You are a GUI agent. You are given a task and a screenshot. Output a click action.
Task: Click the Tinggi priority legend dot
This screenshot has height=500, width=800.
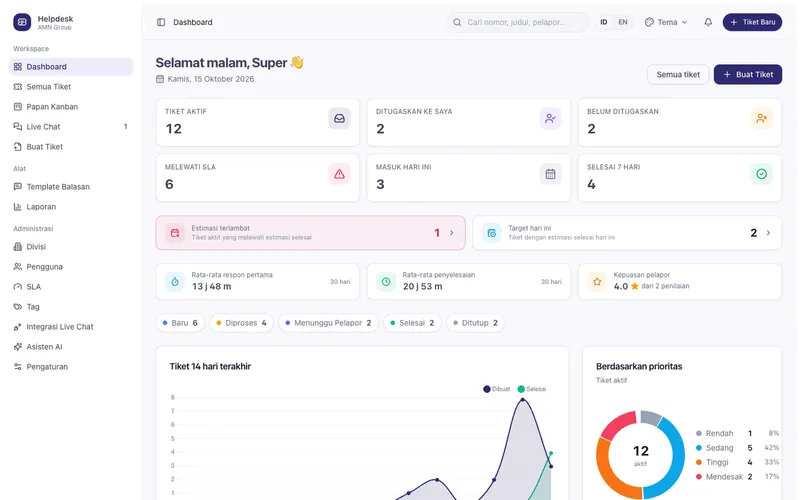698,463
